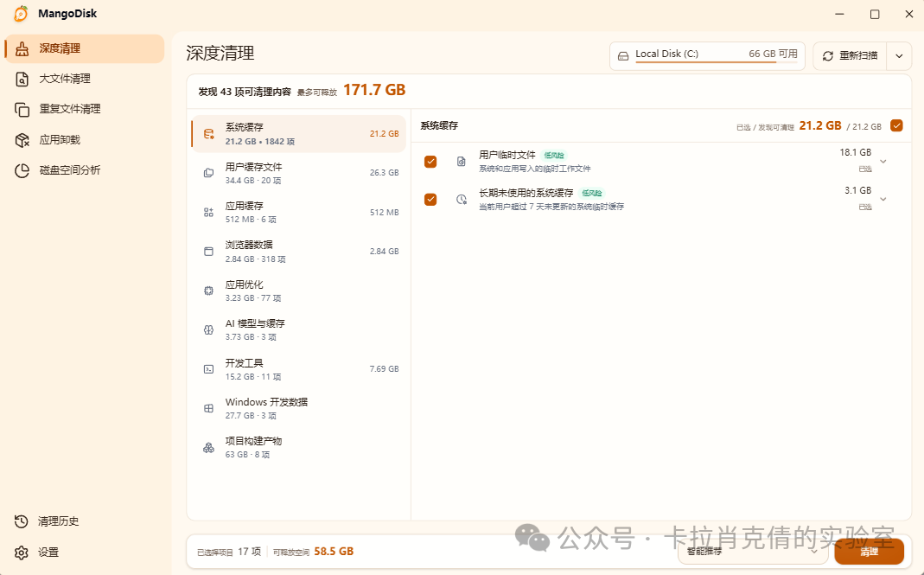The height and width of the screenshot is (575, 924).
Task: Click the file icon next to 用户临时文件
Action: tap(462, 162)
